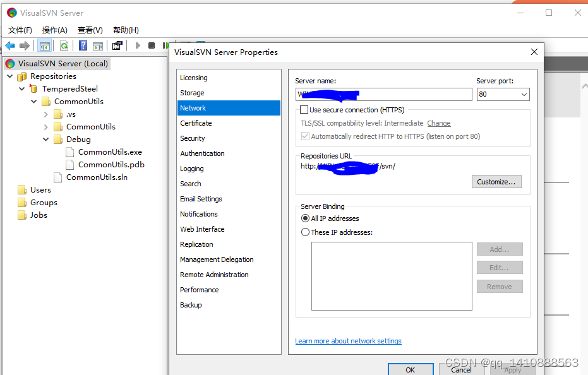Click the Groups folder icon
Image resolution: width=588 pixels, height=375 pixels.
22,203
